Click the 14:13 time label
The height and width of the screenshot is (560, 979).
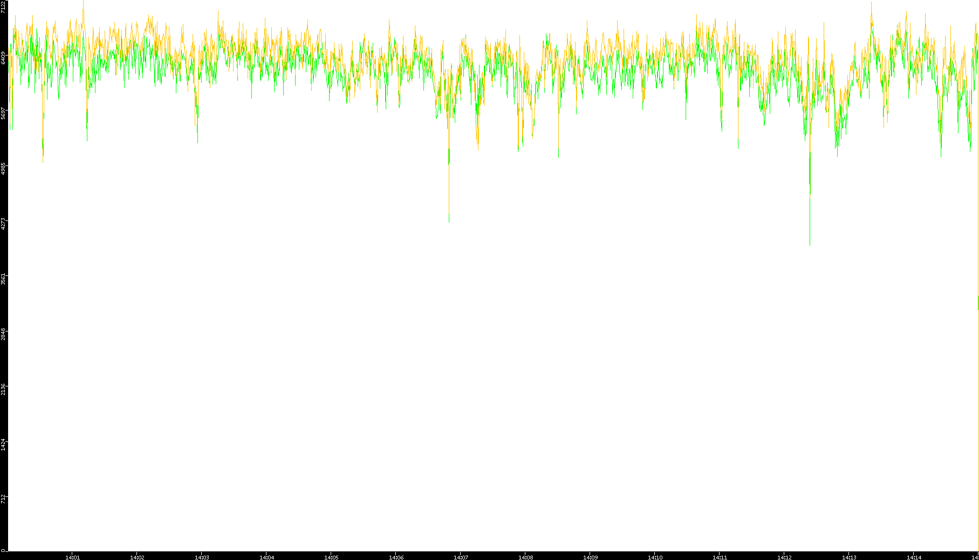849,557
